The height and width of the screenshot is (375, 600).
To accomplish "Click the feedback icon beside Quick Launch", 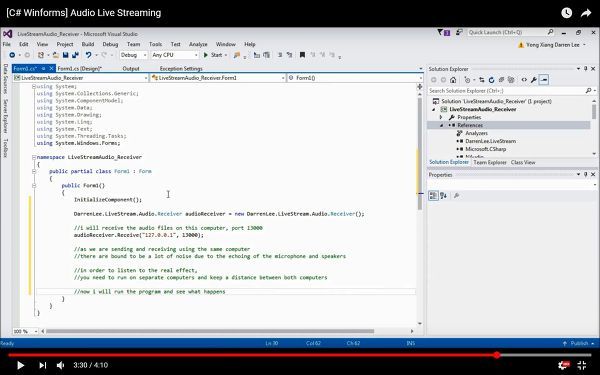I will pyautogui.click(x=459, y=33).
